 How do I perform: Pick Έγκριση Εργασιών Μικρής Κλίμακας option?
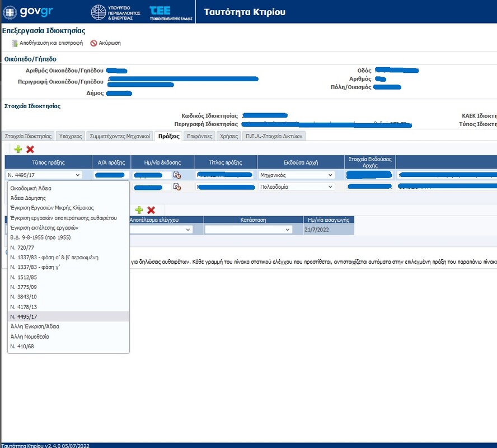tap(51, 208)
